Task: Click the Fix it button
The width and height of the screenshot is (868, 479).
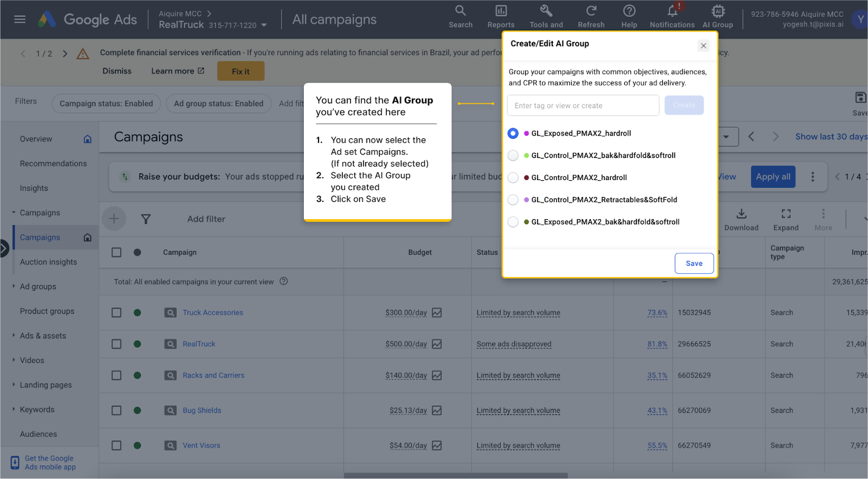Action: [241, 71]
